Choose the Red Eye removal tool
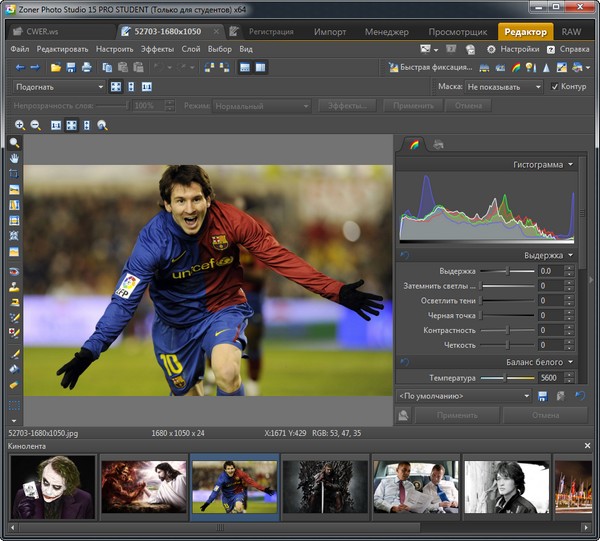 pos(14,271)
